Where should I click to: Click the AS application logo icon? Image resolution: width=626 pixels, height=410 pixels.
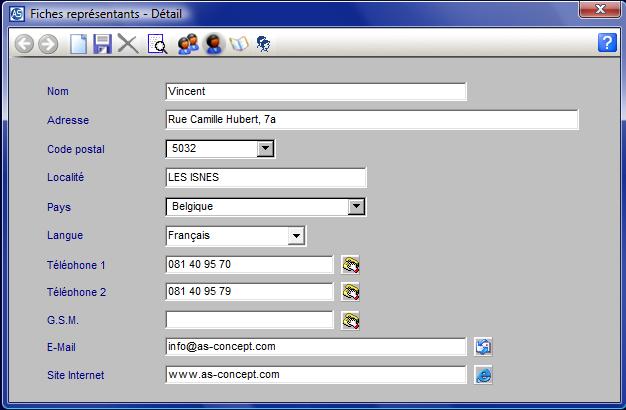[17, 14]
